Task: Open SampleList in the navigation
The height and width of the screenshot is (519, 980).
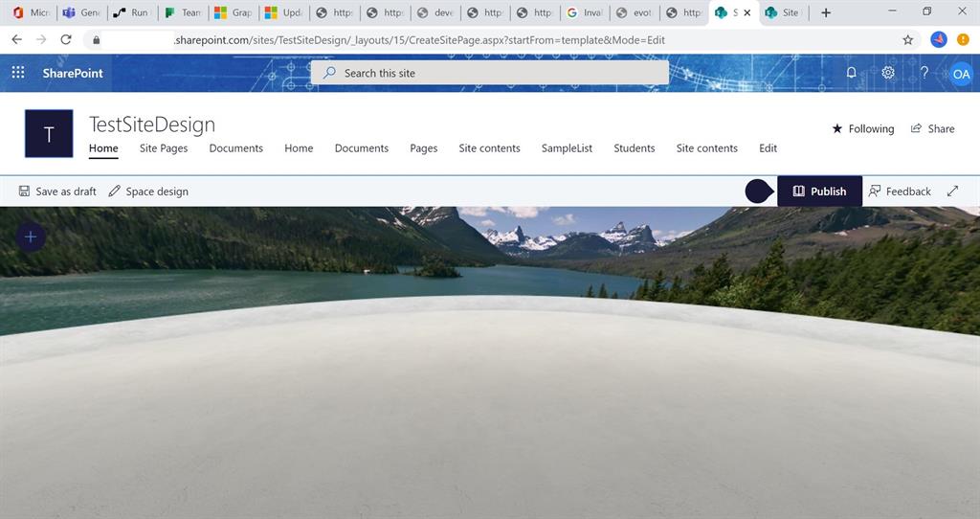Action: (x=567, y=148)
